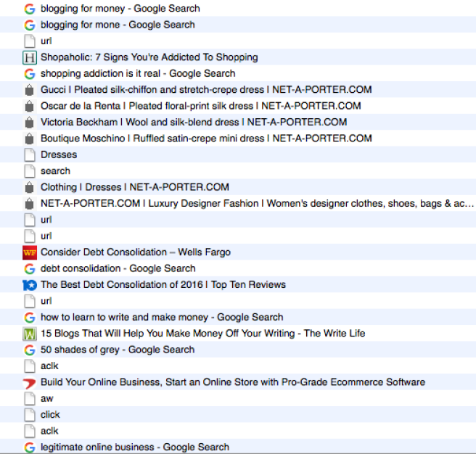Open 'debt consolidation - Google Search' entry
Image resolution: width=476 pixels, height=454 pixels.
tap(118, 268)
